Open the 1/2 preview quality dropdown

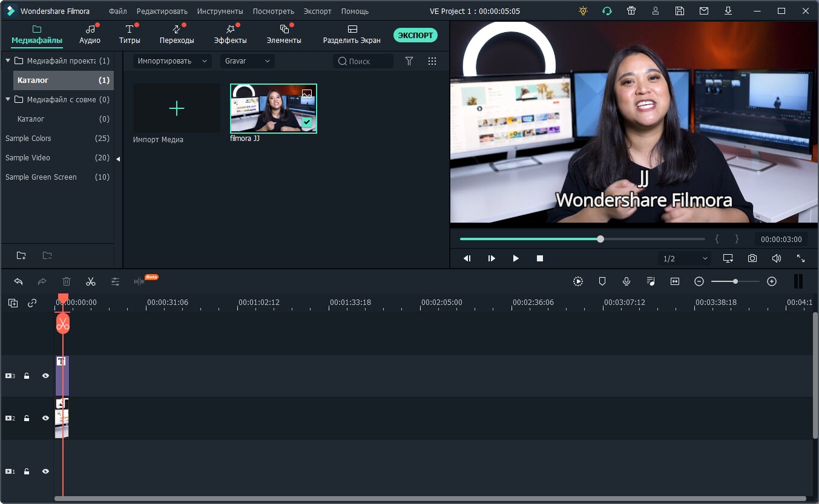(x=685, y=258)
